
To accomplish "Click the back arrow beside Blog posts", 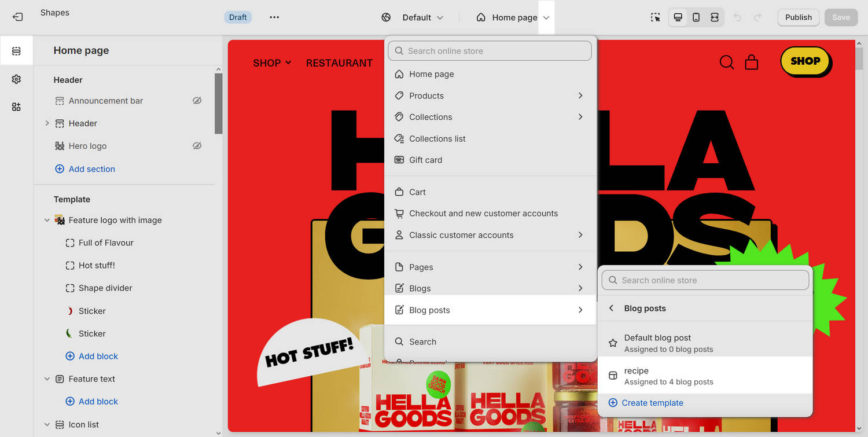I will (612, 309).
